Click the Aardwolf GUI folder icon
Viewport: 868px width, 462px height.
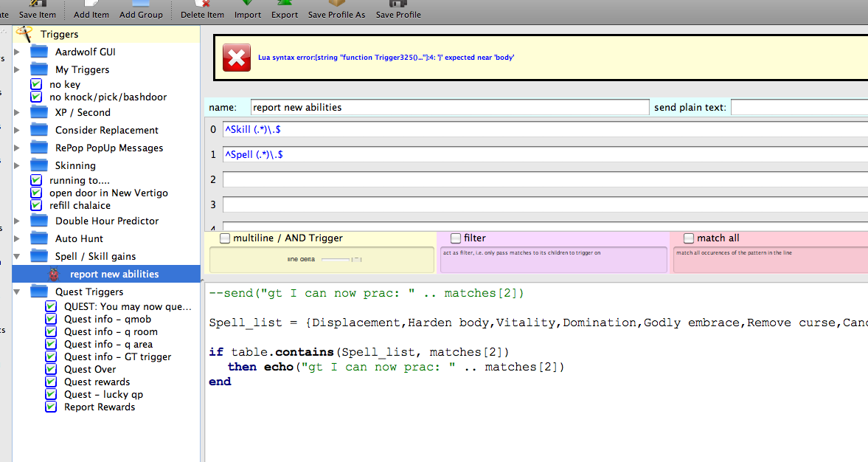[x=39, y=52]
